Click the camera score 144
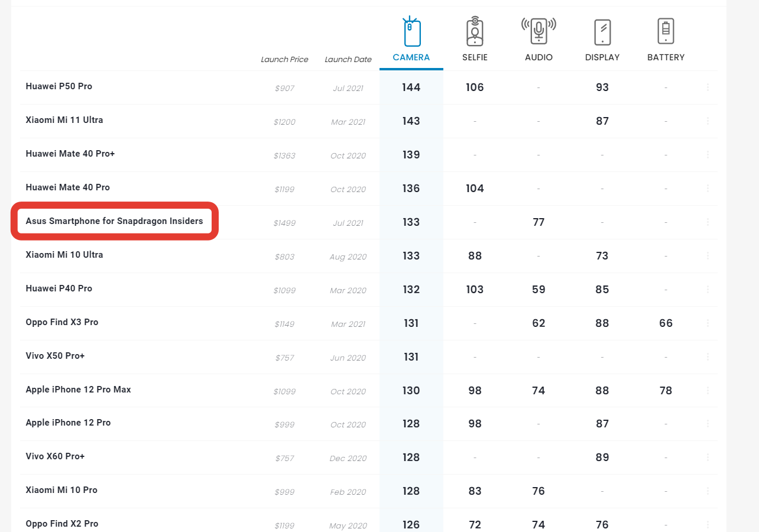 411,87
